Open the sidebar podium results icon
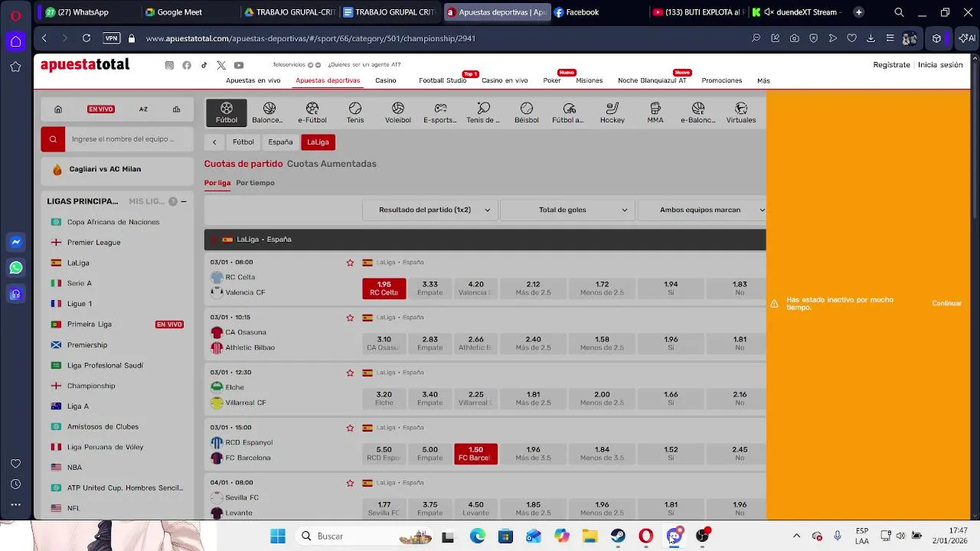 point(176,109)
